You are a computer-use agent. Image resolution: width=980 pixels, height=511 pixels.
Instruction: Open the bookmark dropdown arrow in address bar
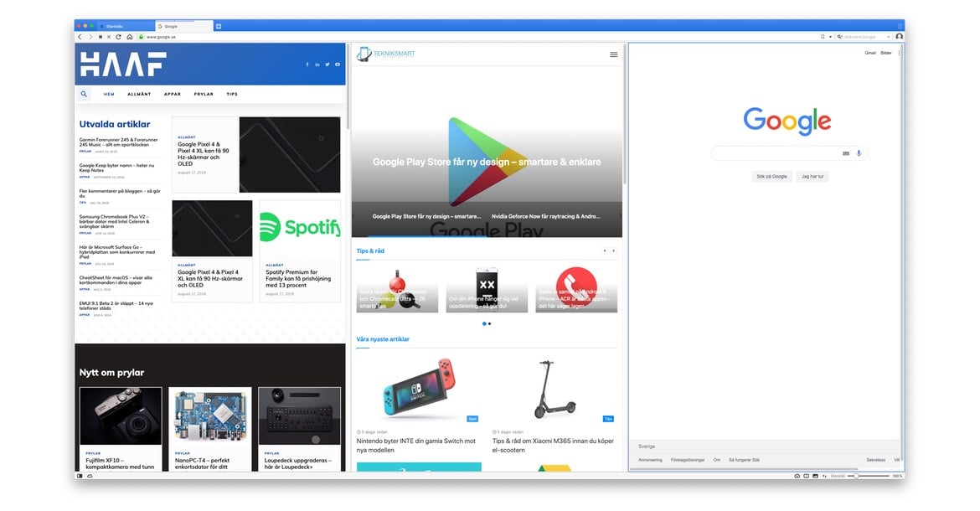(831, 37)
